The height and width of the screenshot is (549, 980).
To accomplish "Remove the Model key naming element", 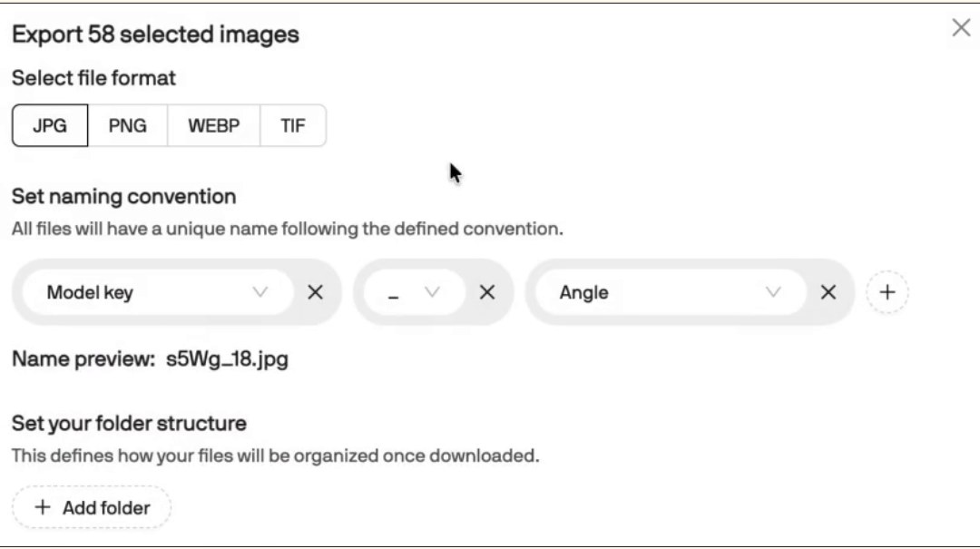I will pos(315,292).
